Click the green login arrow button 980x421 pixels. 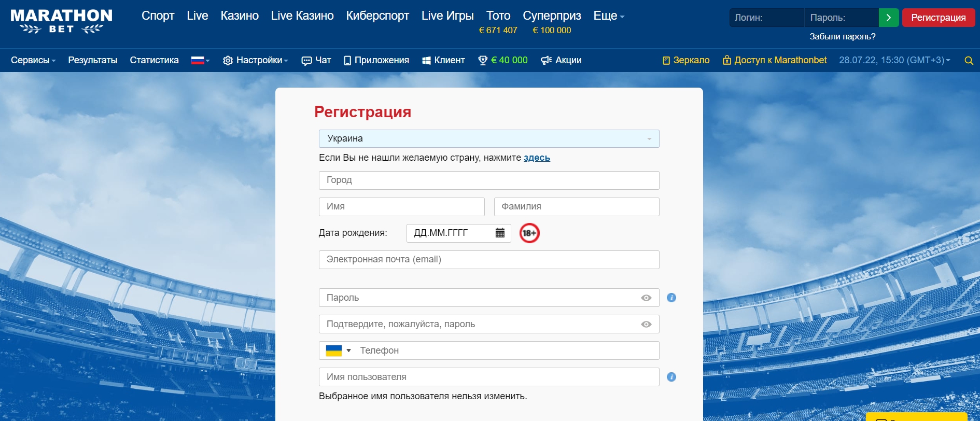(889, 18)
